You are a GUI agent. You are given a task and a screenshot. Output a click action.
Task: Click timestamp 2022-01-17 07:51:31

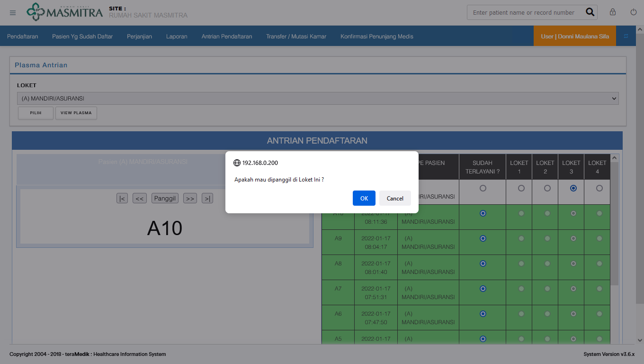click(x=376, y=293)
